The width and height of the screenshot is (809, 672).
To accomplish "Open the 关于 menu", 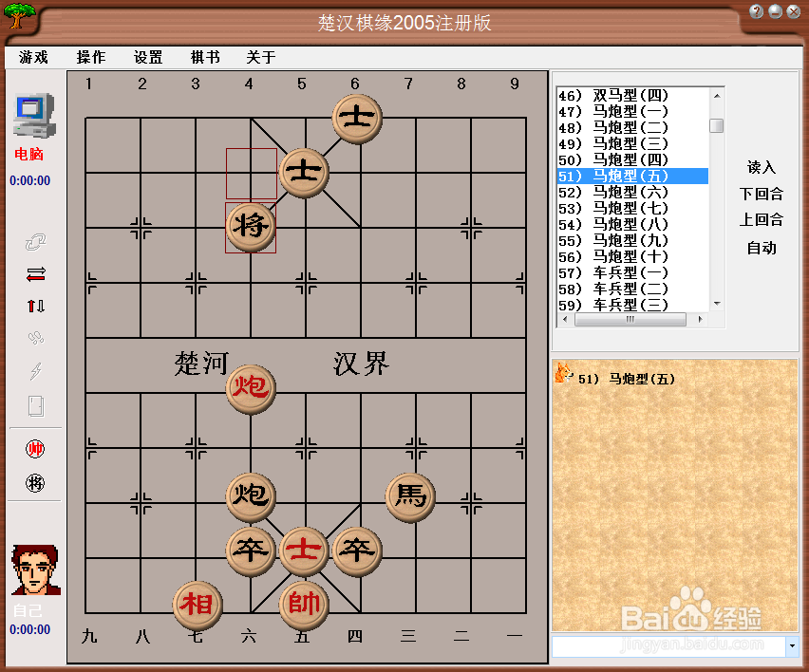I will 261,57.
